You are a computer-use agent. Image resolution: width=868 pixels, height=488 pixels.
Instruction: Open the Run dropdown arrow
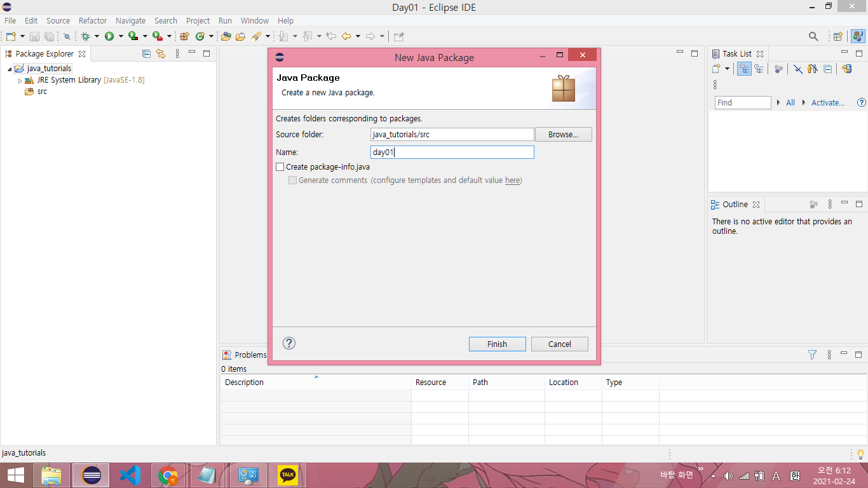pyautogui.click(x=121, y=36)
